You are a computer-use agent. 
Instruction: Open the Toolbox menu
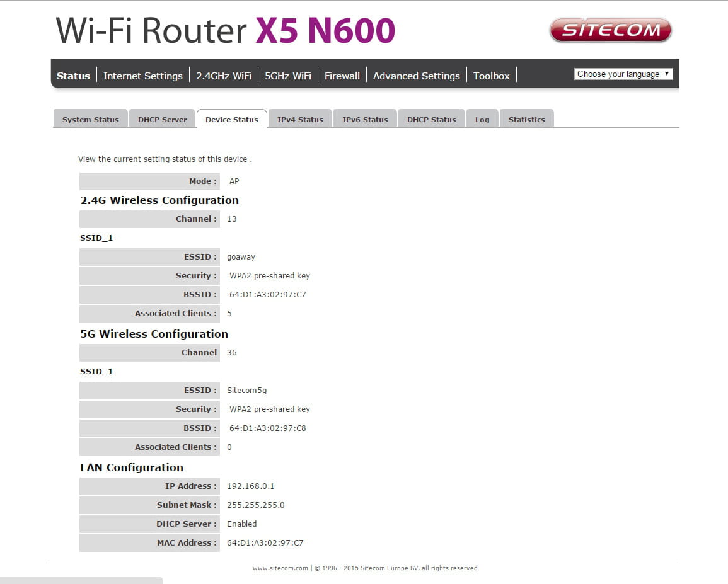491,76
